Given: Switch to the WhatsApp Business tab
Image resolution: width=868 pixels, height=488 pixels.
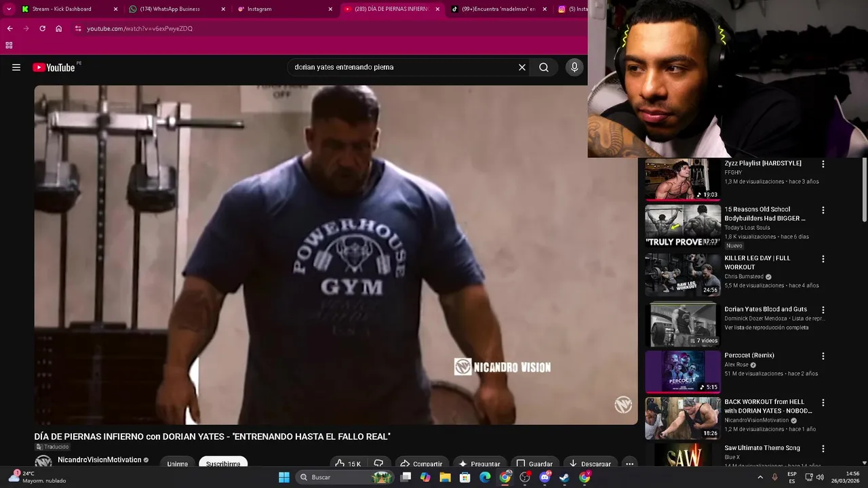Looking at the screenshot, I should pyautogui.click(x=176, y=9).
